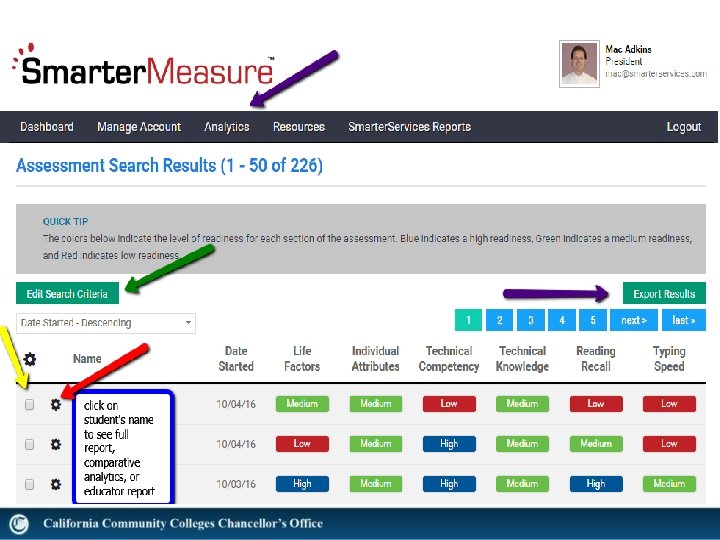Click the Name column header

(x=87, y=359)
